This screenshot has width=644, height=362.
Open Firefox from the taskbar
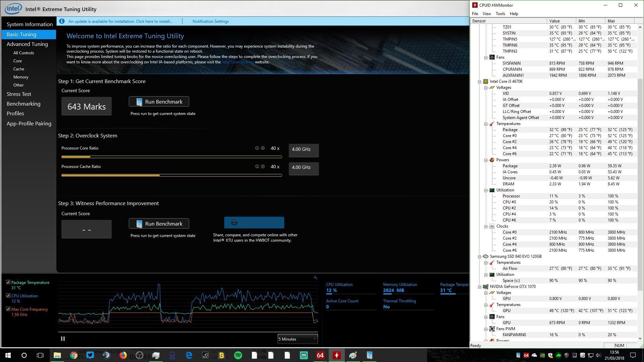(x=123, y=355)
